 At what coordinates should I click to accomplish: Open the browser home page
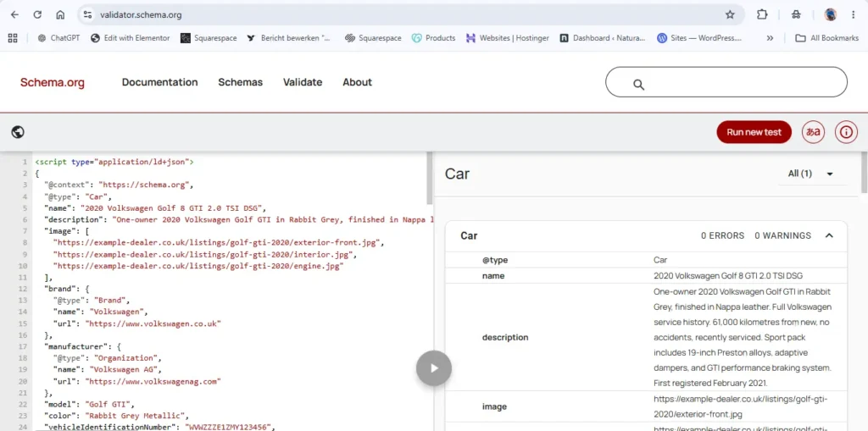click(60, 15)
